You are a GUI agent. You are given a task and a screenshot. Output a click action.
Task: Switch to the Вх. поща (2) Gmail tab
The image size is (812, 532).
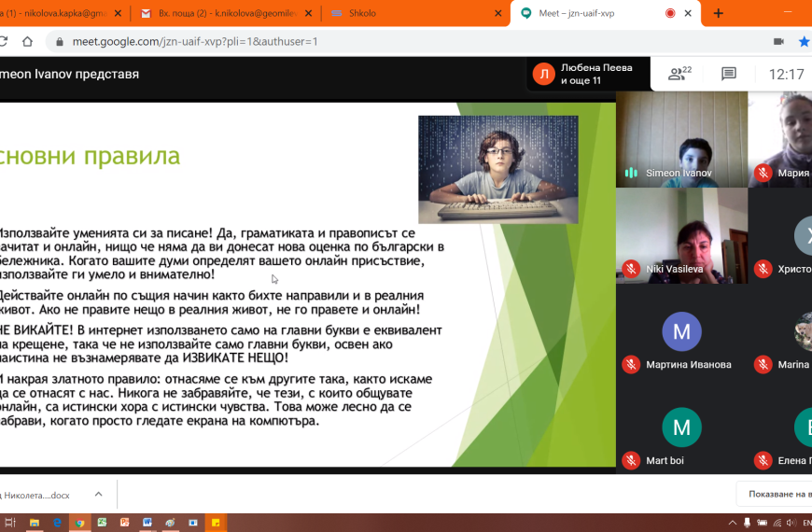pos(227,13)
